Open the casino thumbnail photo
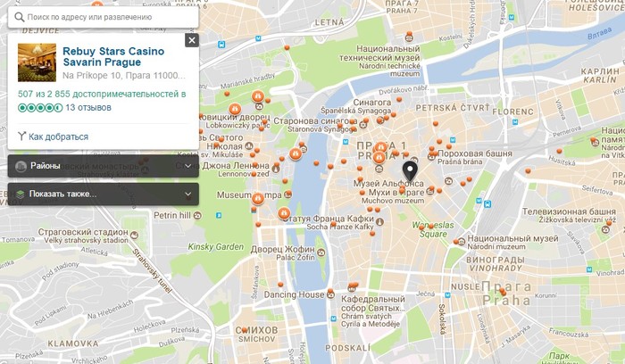Viewport: 625px width, 364px height. pyautogui.click(x=37, y=62)
